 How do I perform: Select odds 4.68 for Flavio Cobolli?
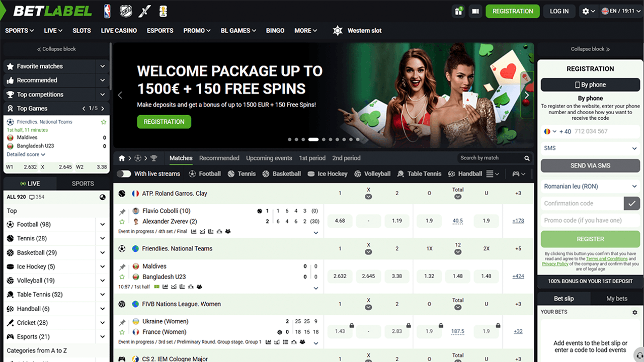(x=340, y=221)
